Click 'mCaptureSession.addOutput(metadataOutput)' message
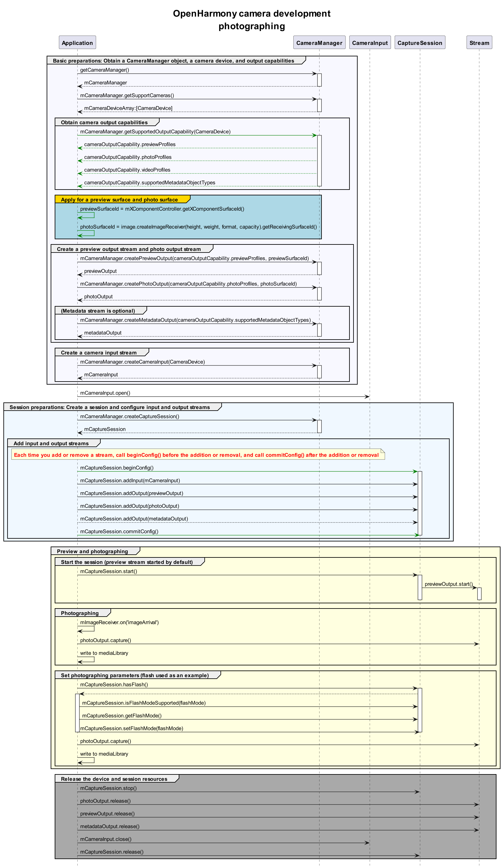 click(134, 519)
